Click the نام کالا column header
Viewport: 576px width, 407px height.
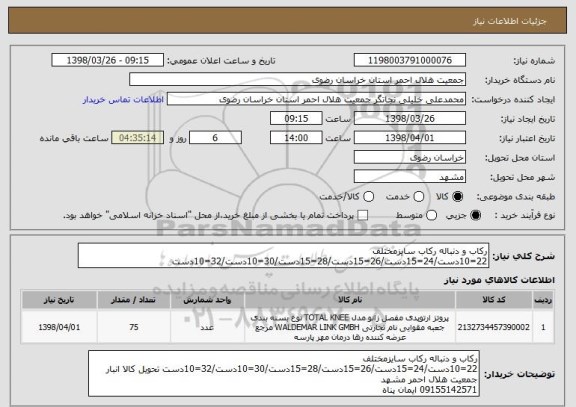pos(350,300)
